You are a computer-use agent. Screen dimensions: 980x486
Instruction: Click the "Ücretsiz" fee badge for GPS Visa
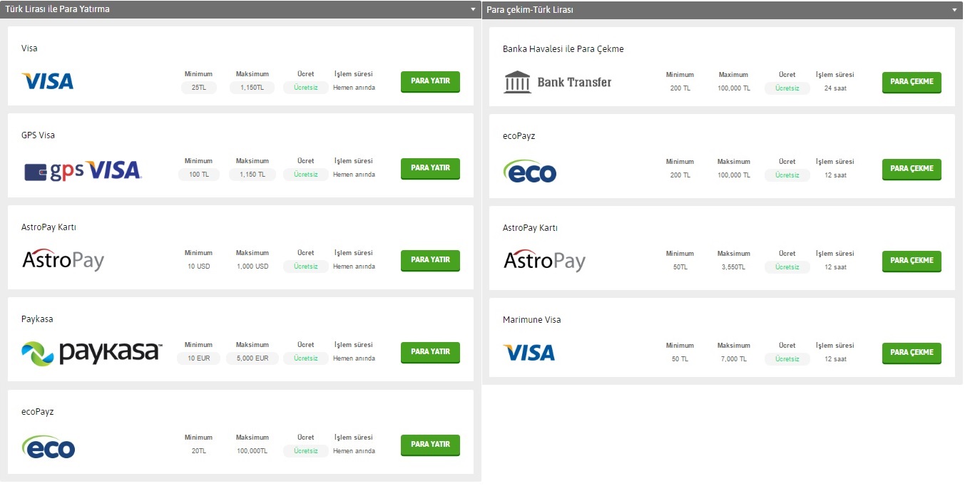[x=306, y=175]
